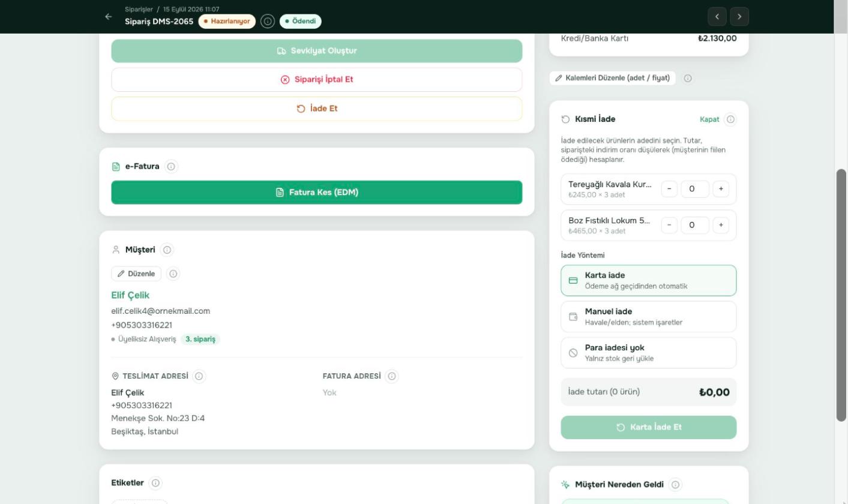Decrease Boz Fıstıklı Lokum refund quantity

click(x=670, y=225)
